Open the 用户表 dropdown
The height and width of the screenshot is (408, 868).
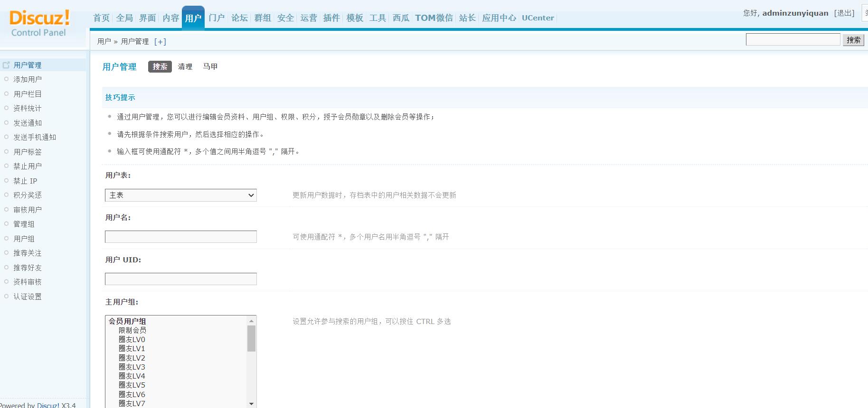tap(180, 195)
